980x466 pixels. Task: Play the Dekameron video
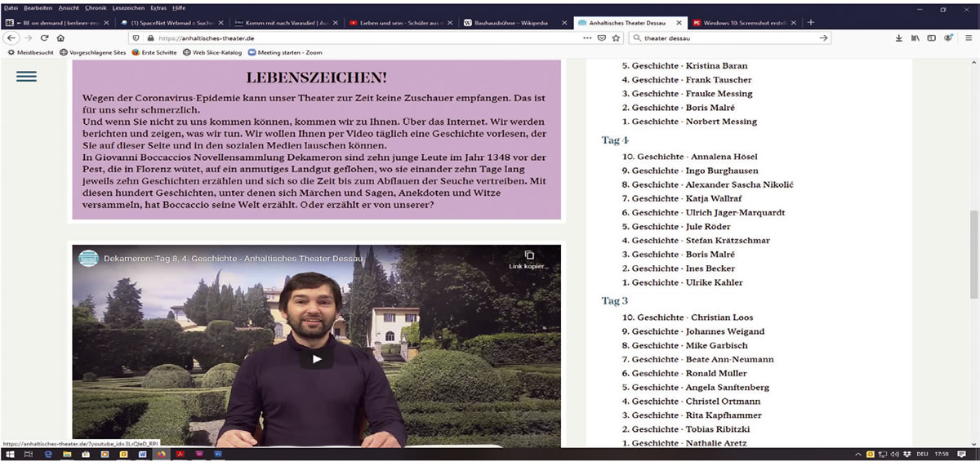click(x=317, y=359)
